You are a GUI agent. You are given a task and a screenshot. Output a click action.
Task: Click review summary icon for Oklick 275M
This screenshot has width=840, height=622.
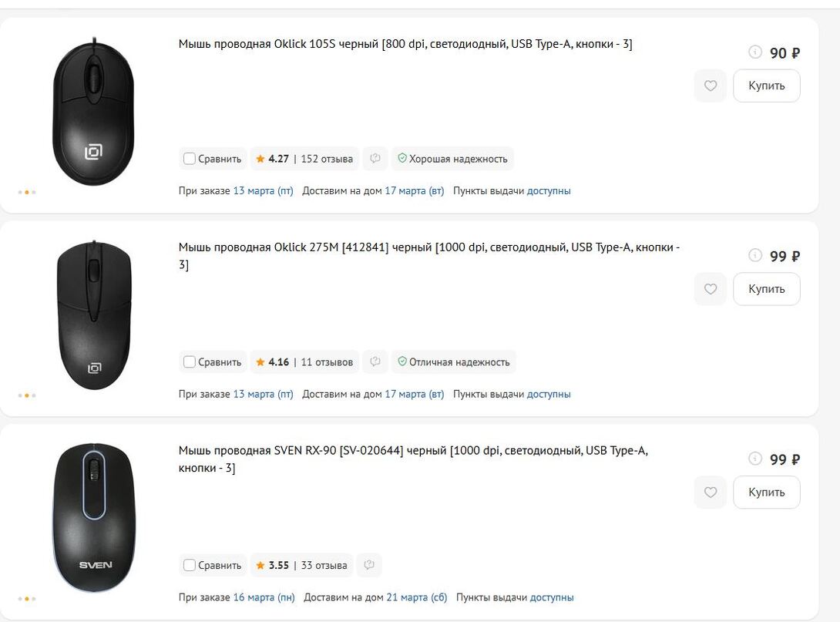[x=375, y=362]
